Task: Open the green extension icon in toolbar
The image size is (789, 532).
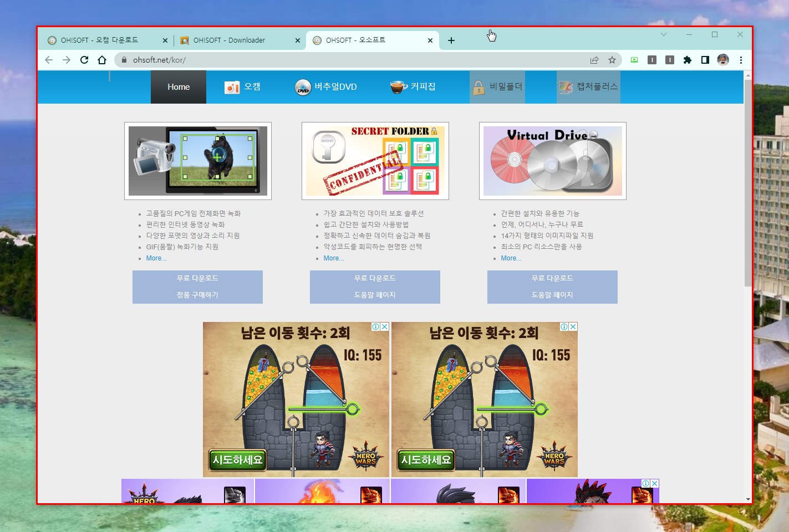Action: (634, 60)
